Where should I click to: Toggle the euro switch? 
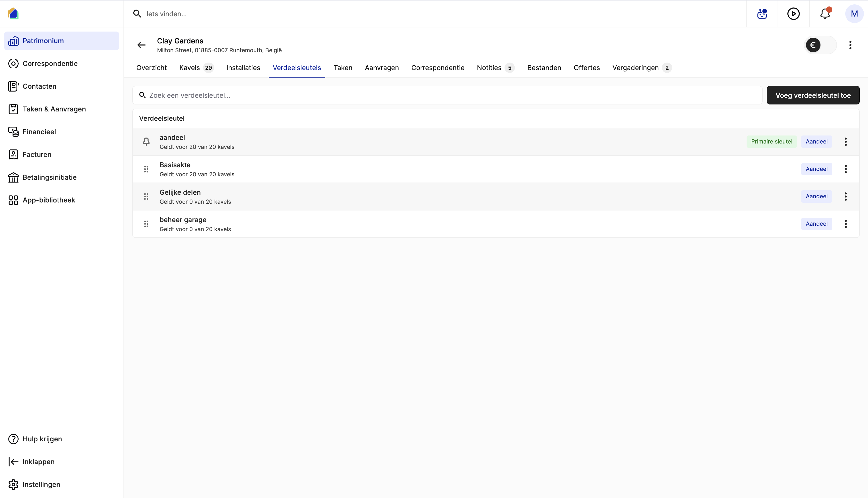(821, 45)
